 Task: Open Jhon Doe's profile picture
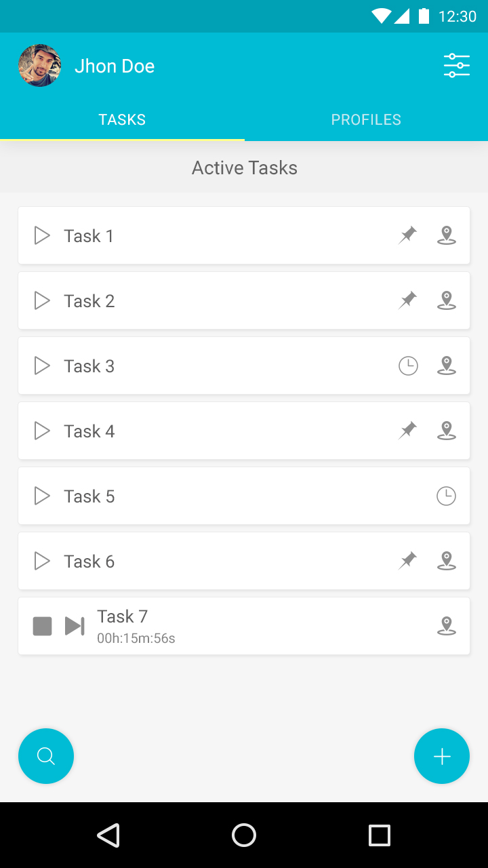[x=40, y=66]
